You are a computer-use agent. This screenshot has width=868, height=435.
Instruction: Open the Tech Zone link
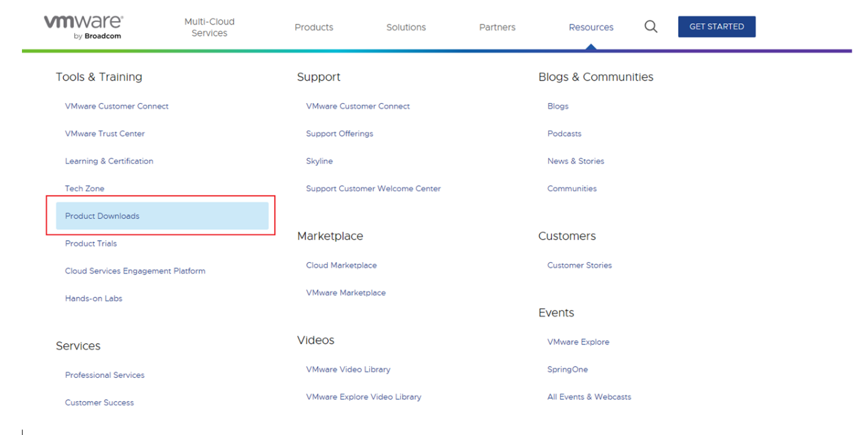85,189
